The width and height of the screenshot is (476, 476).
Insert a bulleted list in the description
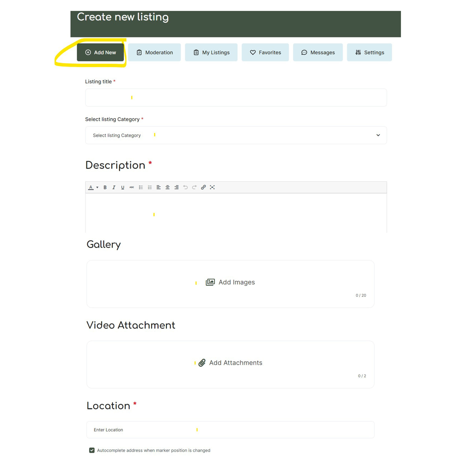tap(141, 187)
